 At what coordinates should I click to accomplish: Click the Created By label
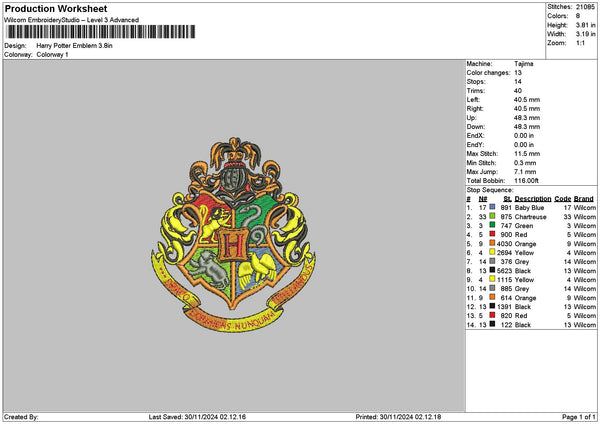(x=21, y=417)
